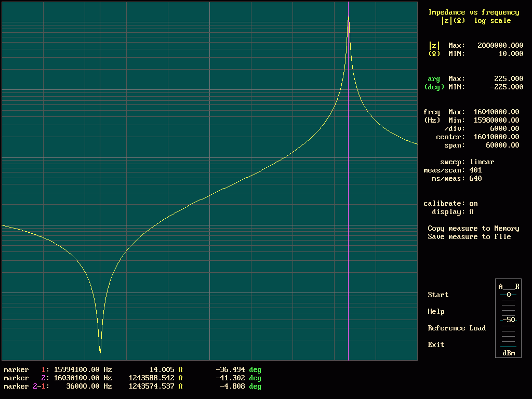This screenshot has height=399, width=532.
Task: Toggle calibrate on setting
Action: click(450, 203)
